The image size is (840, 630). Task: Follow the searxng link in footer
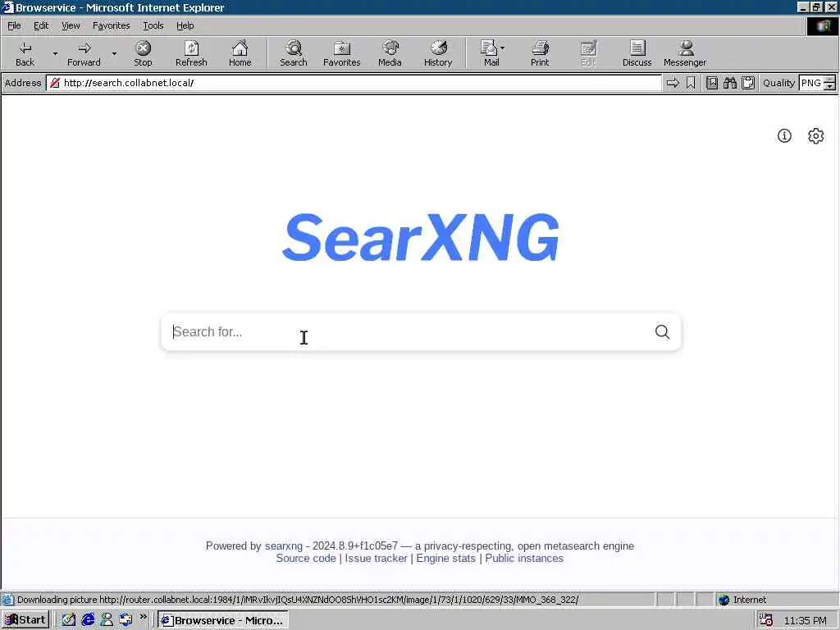coord(283,546)
